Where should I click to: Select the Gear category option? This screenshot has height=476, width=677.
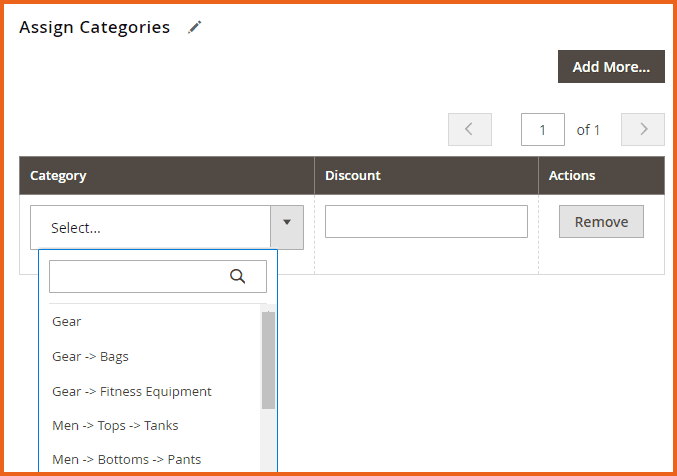67,322
